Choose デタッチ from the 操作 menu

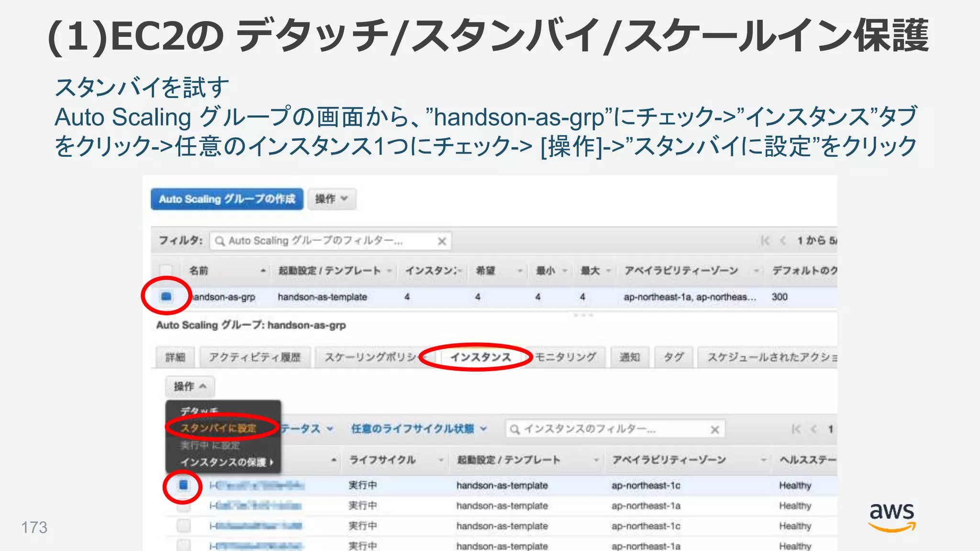click(199, 411)
